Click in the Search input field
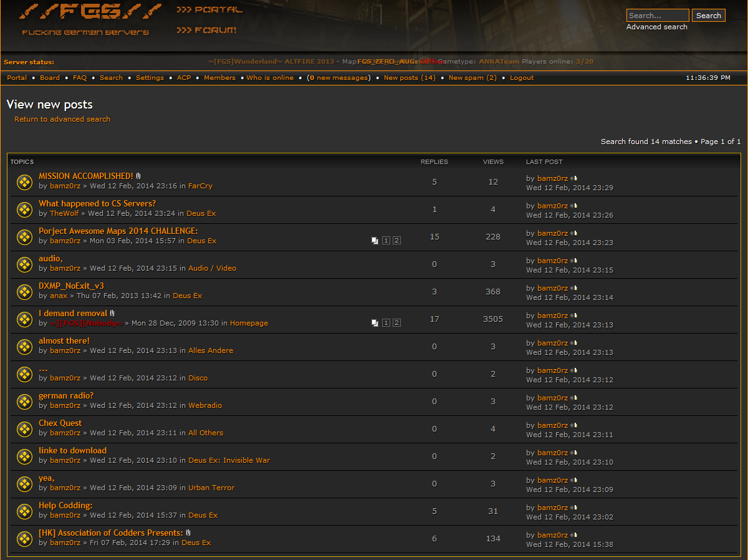This screenshot has width=748, height=560. 657,16
